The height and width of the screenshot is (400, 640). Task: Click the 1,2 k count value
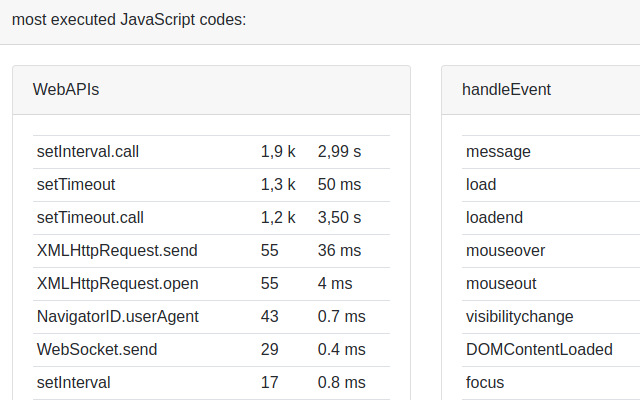pos(278,218)
